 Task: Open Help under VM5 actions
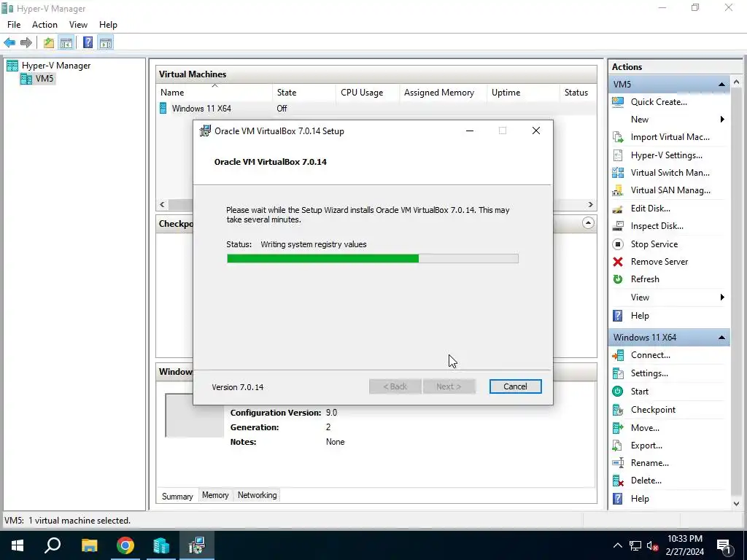pyautogui.click(x=640, y=316)
